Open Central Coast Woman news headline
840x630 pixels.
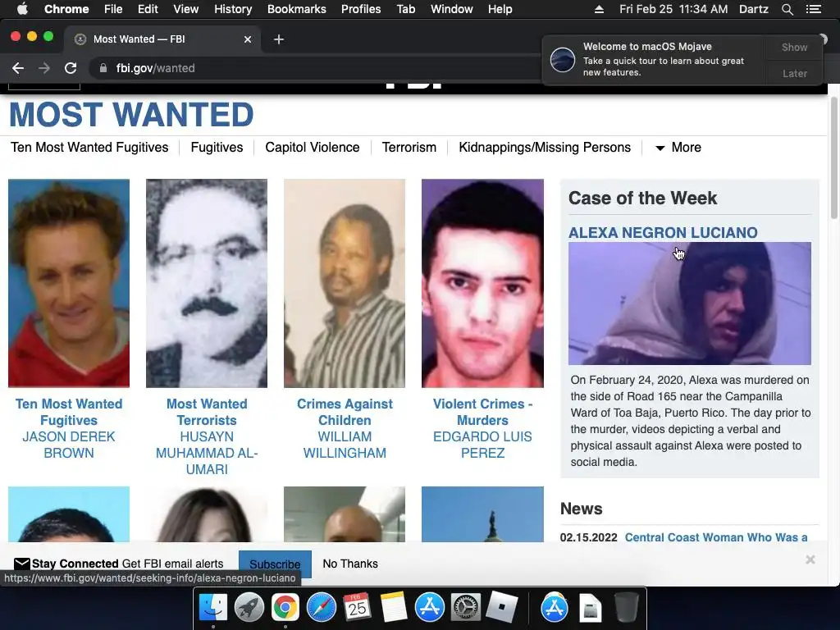pyautogui.click(x=716, y=537)
